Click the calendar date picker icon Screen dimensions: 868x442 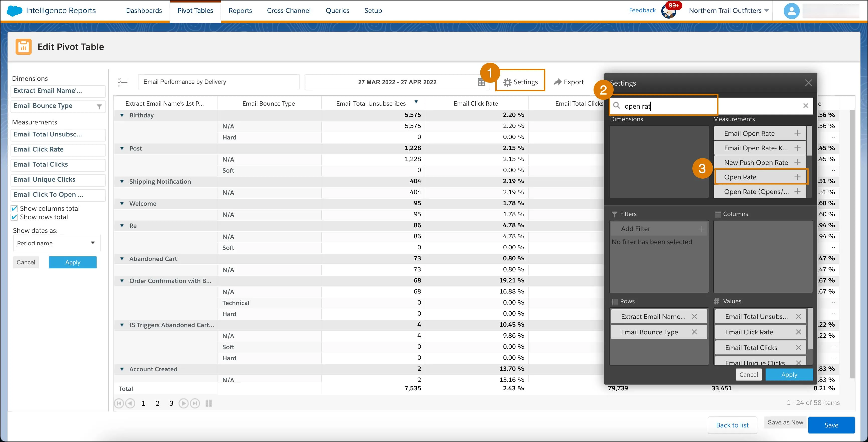tap(481, 82)
